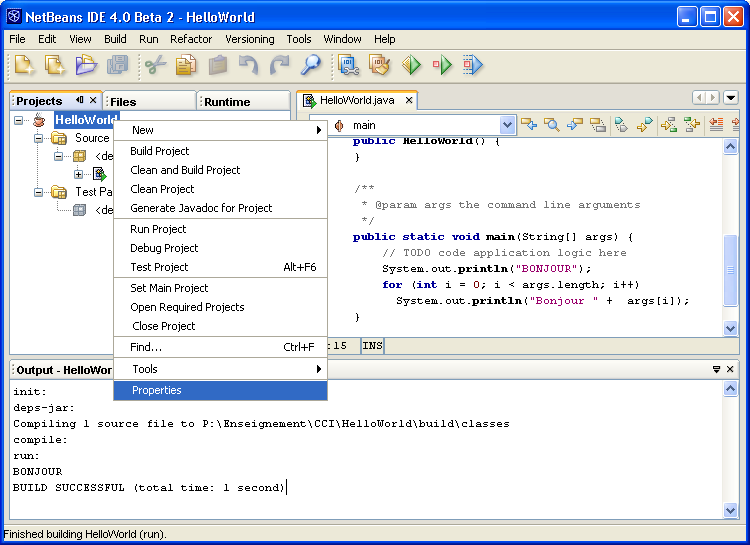Image resolution: width=750 pixels, height=545 pixels.
Task: Click the editor Shift Line Left icon
Action: [716, 125]
